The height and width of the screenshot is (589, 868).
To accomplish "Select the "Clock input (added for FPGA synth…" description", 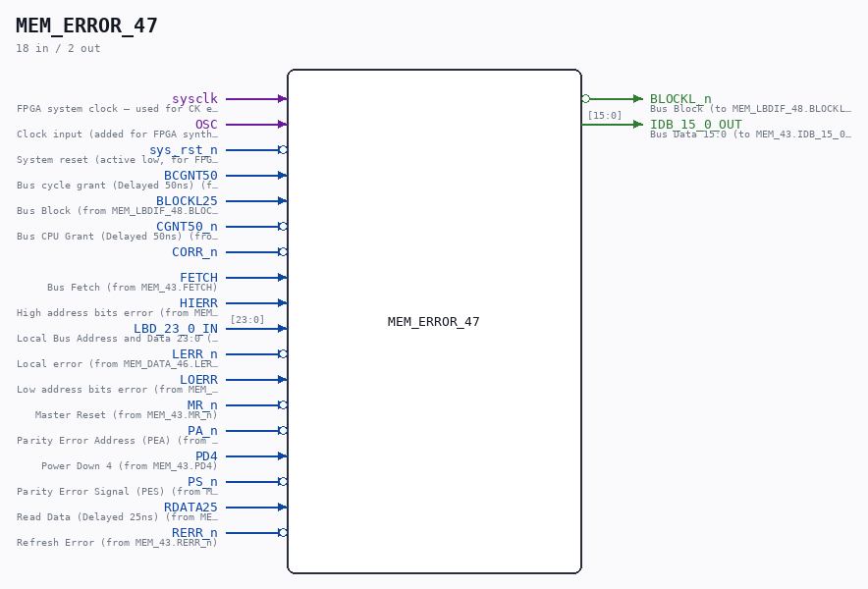I will click(118, 134).
